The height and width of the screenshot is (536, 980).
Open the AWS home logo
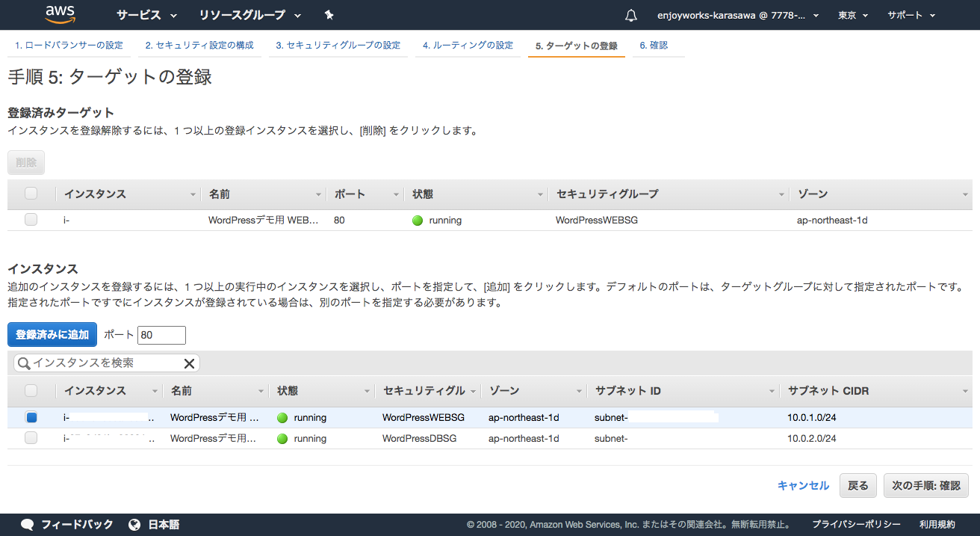click(x=61, y=15)
